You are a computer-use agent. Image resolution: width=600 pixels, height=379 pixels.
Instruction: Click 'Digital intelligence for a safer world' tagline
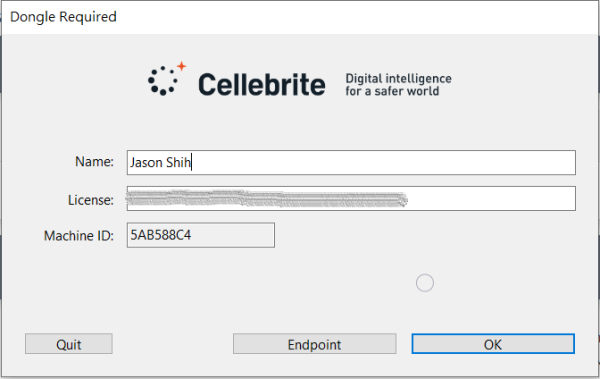coord(398,85)
